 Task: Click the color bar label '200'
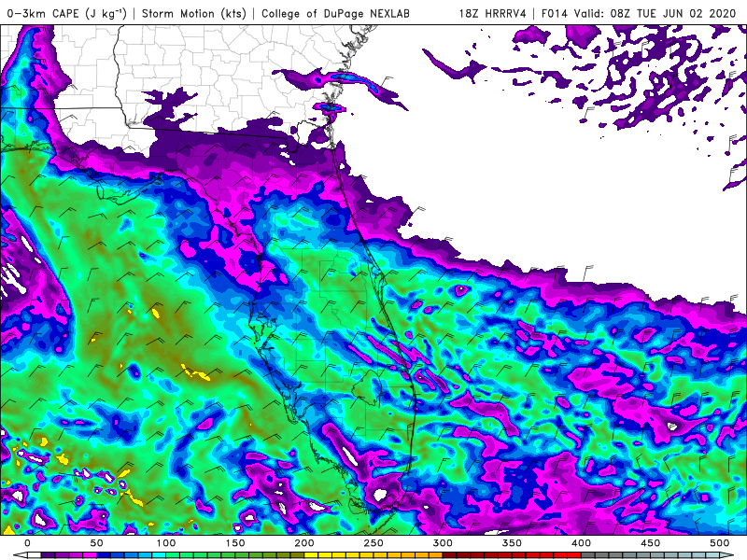[x=304, y=543]
